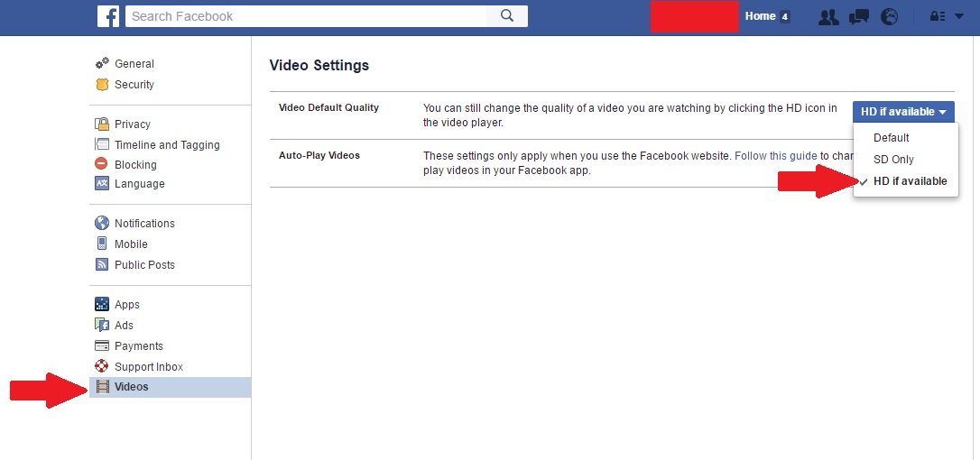The width and height of the screenshot is (980, 460).
Task: Select the Videos sidebar item
Action: pyautogui.click(x=132, y=387)
